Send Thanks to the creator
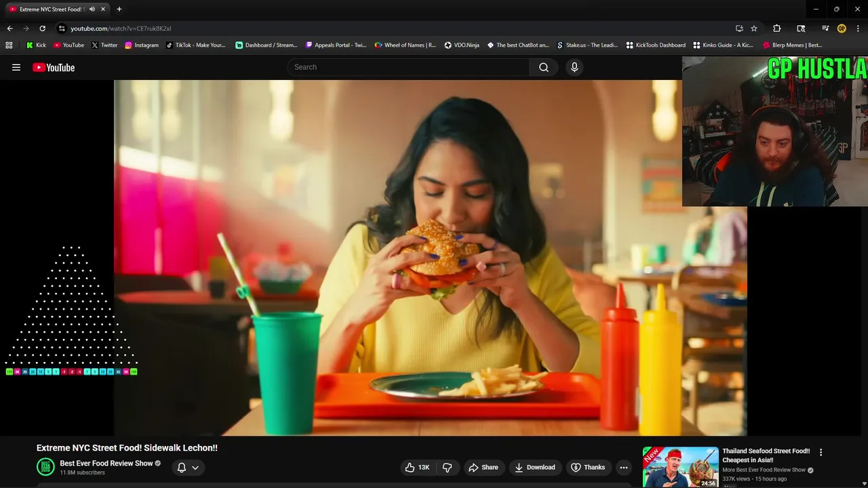The width and height of the screenshot is (868, 488). (588, 467)
